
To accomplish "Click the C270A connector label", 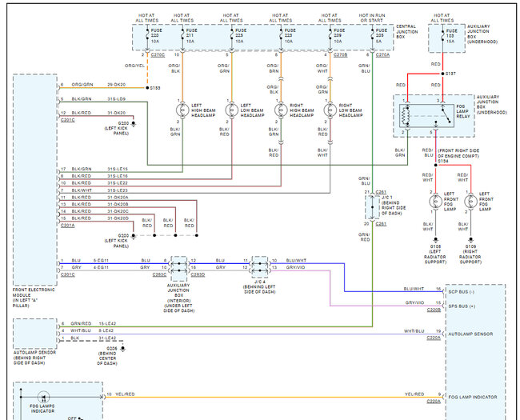I will point(382,55).
